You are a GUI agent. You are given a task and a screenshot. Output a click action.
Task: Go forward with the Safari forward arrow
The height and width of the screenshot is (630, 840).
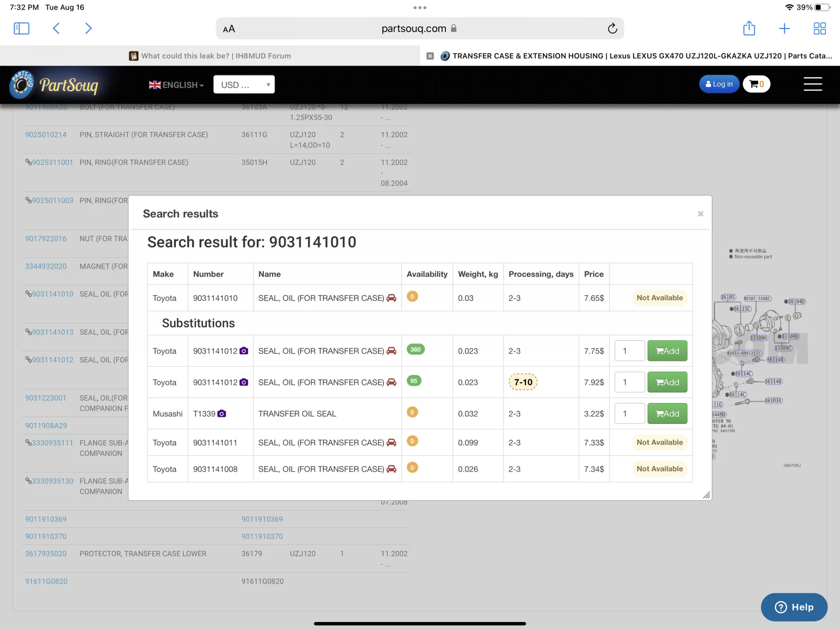click(x=88, y=28)
